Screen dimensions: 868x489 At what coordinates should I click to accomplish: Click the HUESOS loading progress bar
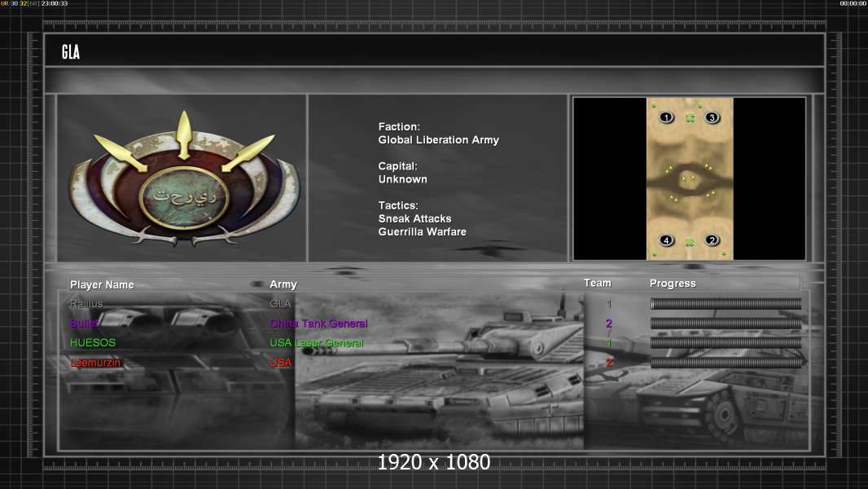[726, 343]
